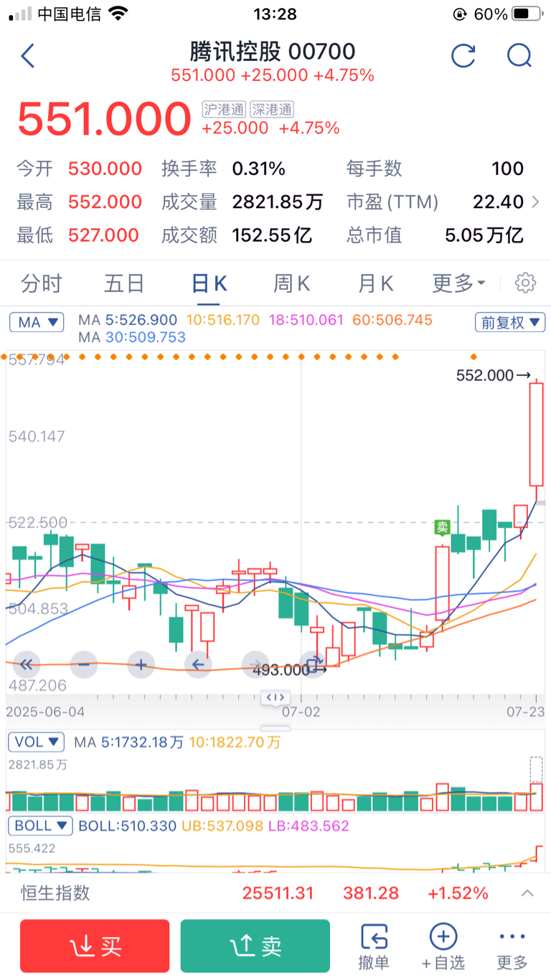This screenshot has width=551, height=980.
Task: Tap Hang Seng value 25511.31
Action: tap(278, 893)
